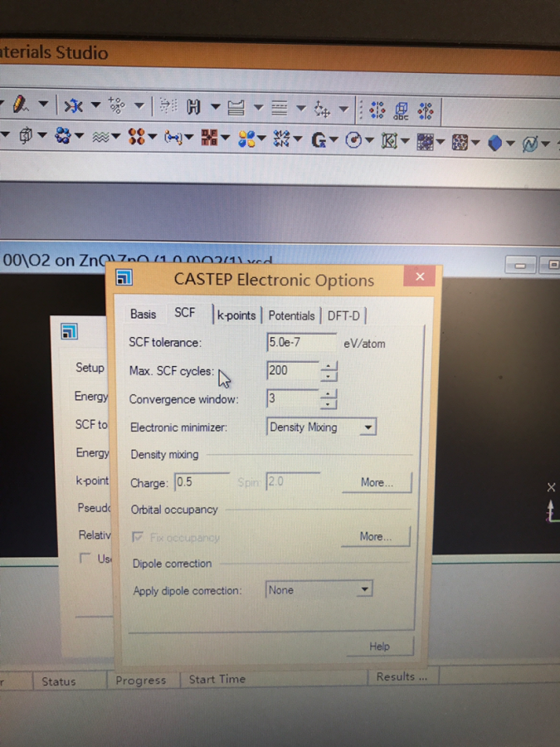Click the bracketed chain module icon
The image size is (560, 747).
[x=173, y=138]
